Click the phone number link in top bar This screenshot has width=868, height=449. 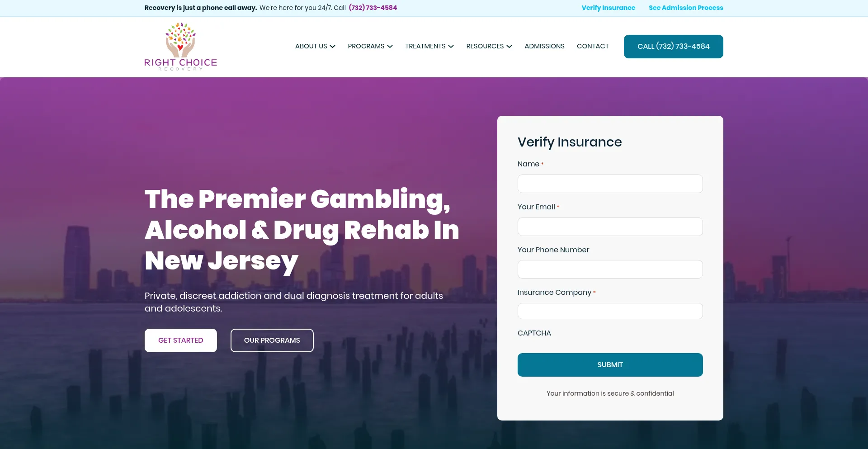click(x=373, y=8)
